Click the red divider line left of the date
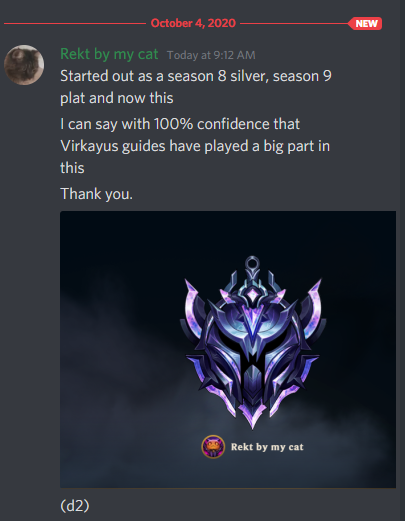Image resolution: width=405 pixels, height=521 pixels. click(75, 23)
